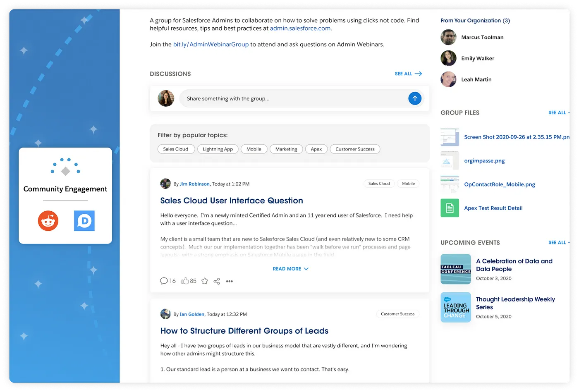Open Apex Test Result Detail file name link

point(493,208)
